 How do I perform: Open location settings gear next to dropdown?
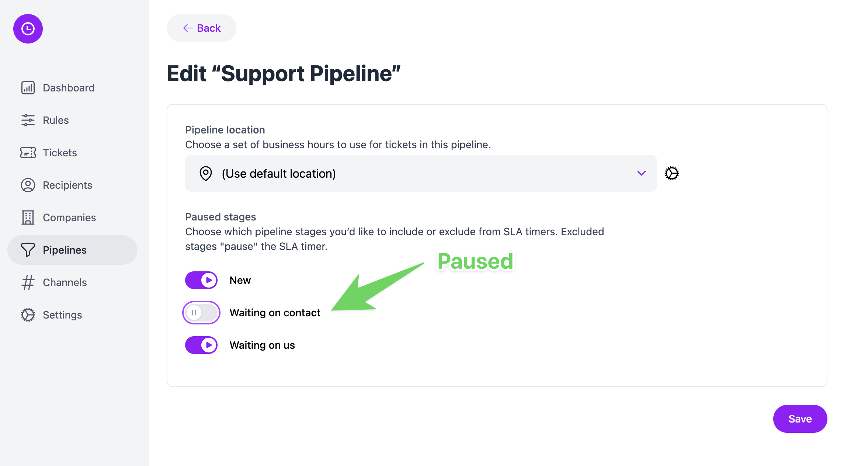coord(672,173)
